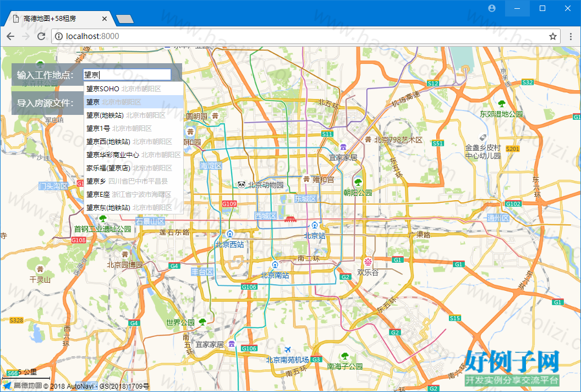This screenshot has width=581, height=392.
Task: Click the 雍和宫 temple icon
Action: pyautogui.click(x=306, y=179)
